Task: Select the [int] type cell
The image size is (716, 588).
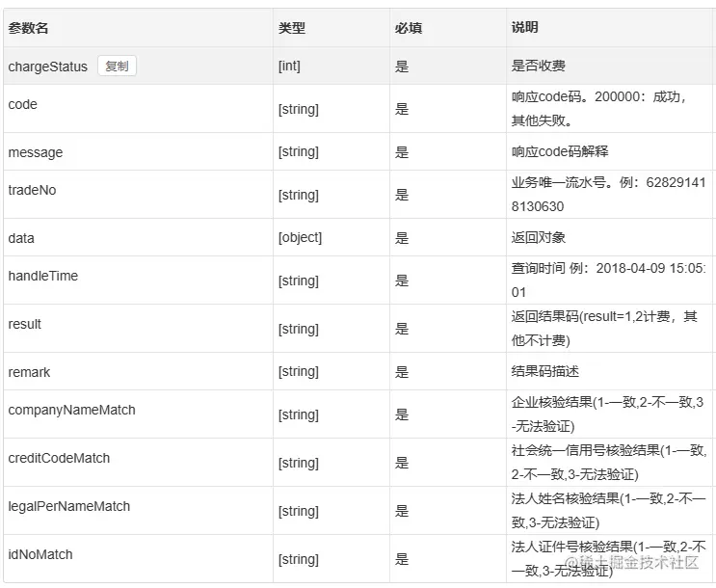Action: click(x=289, y=67)
